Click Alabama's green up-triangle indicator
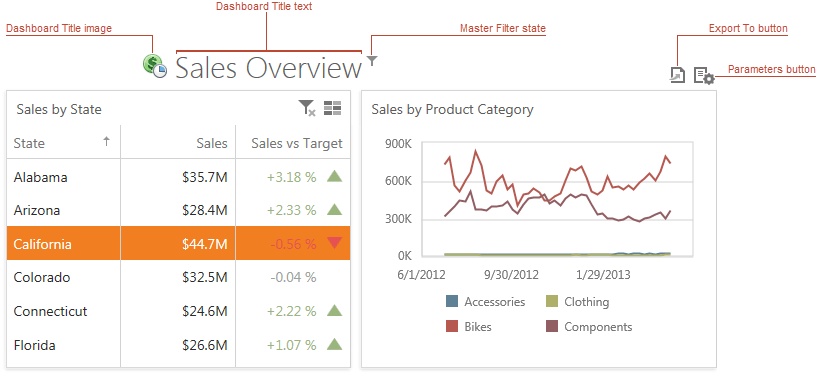 [x=334, y=176]
